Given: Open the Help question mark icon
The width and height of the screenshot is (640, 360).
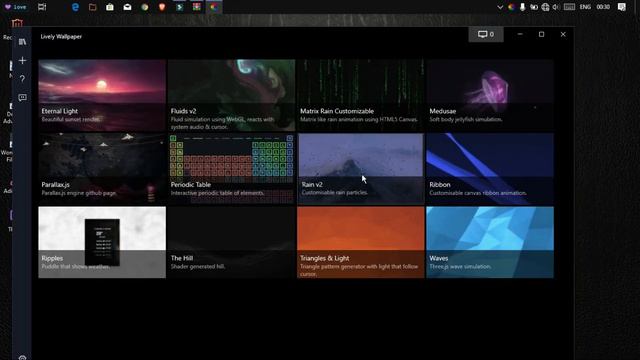Looking at the screenshot, I should click(x=22, y=79).
